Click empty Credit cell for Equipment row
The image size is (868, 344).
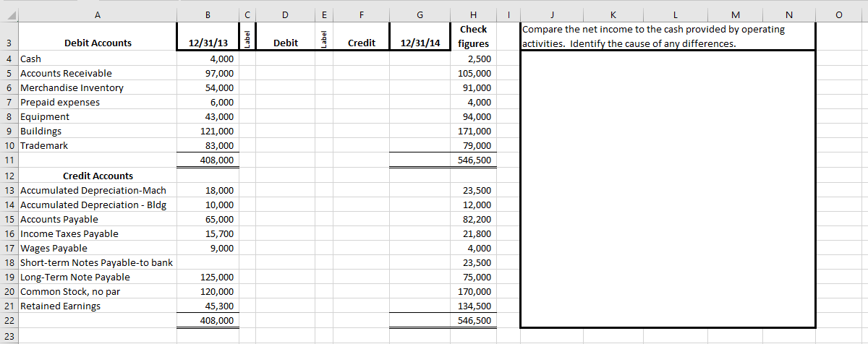(360, 116)
